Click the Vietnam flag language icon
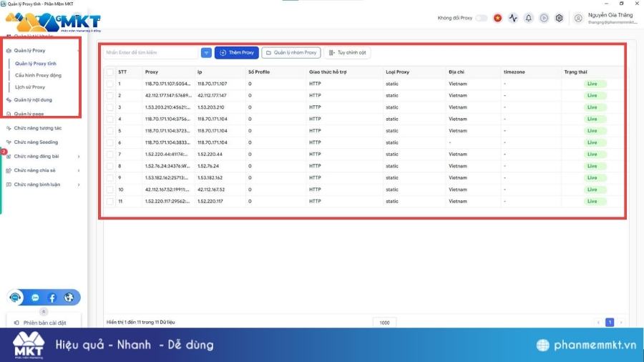Image resolution: width=644 pixels, height=362 pixels. 497,18
